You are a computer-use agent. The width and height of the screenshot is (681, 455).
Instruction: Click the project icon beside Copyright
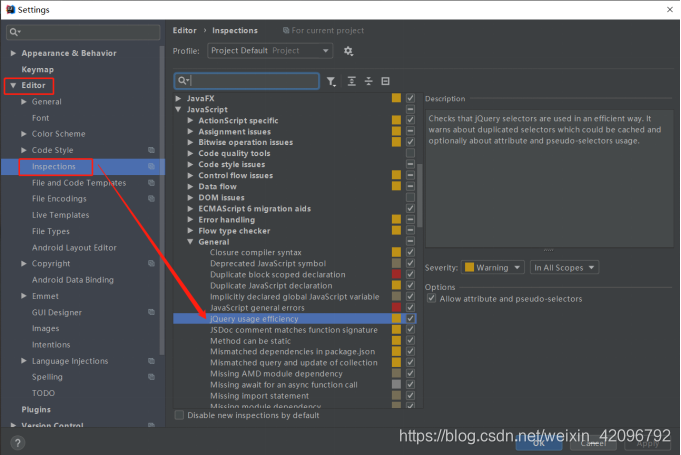pos(151,264)
